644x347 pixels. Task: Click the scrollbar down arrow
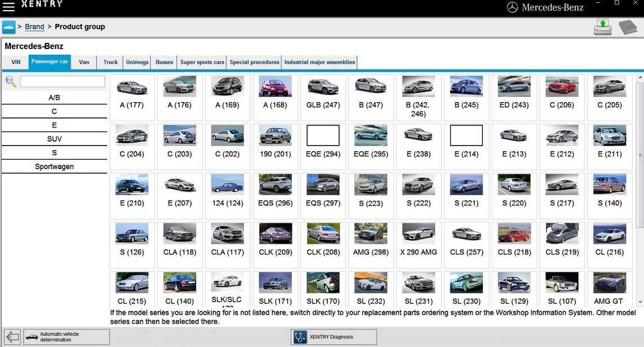coord(640,302)
